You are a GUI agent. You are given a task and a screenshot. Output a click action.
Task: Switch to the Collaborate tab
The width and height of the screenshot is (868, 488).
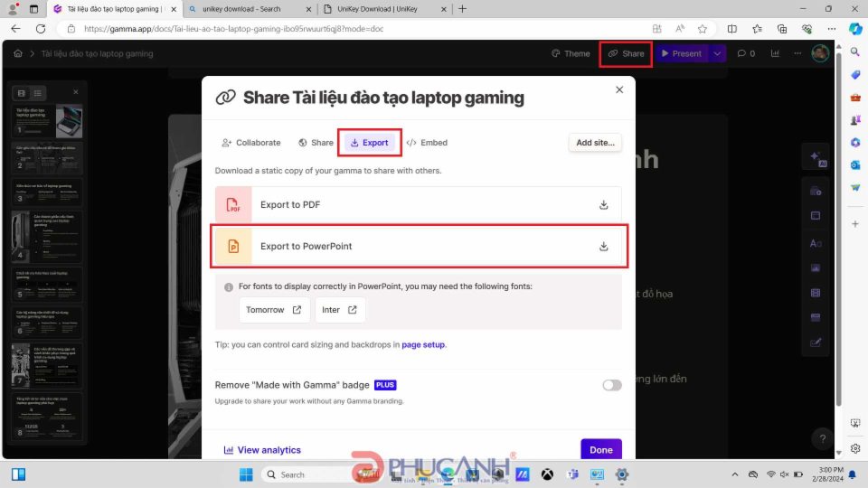[251, 143]
